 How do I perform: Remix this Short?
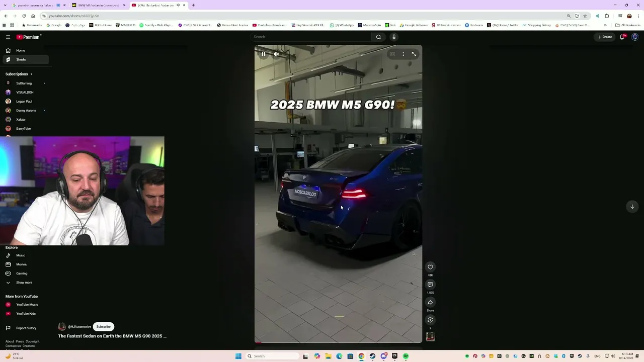pos(430,320)
